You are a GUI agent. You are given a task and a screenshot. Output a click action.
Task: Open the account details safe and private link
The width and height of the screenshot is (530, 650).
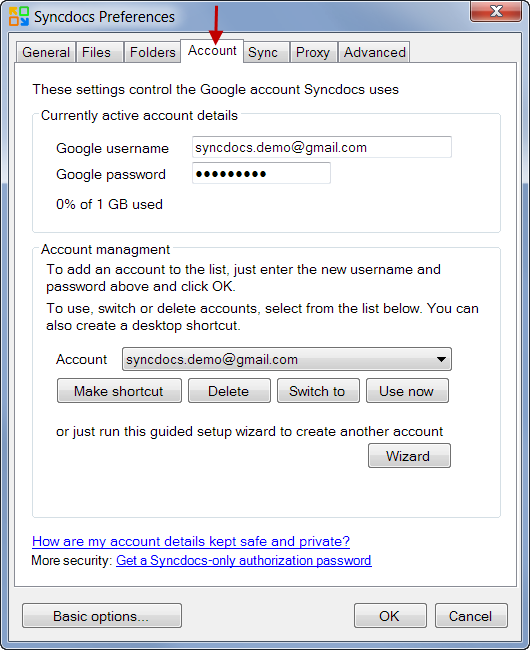click(x=191, y=541)
